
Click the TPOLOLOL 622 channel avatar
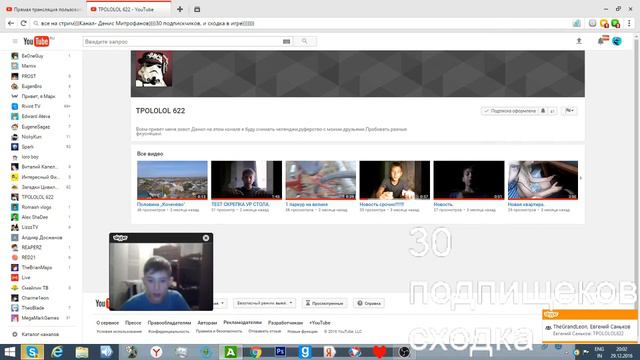click(154, 69)
